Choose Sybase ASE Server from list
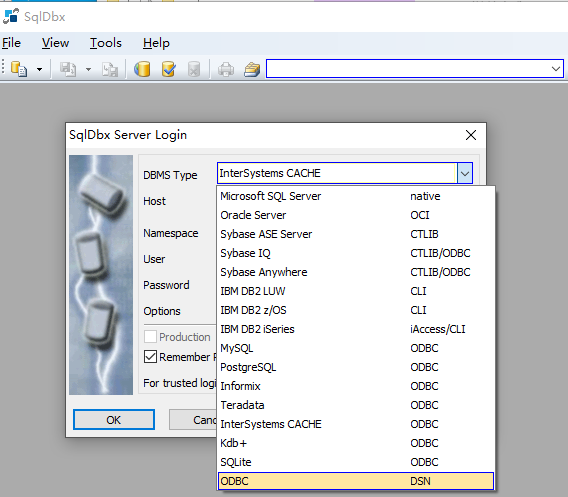Image resolution: width=568 pixels, height=497 pixels. pyautogui.click(x=356, y=234)
